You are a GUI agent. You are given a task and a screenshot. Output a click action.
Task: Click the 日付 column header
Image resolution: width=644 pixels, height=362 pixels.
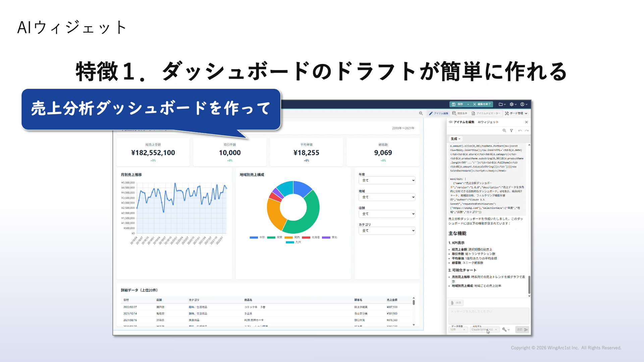click(x=126, y=300)
